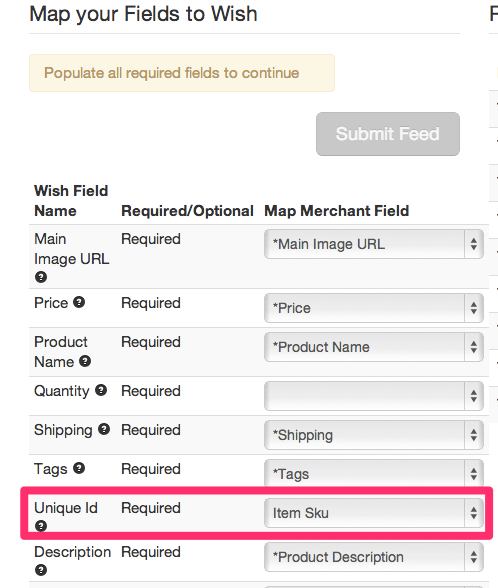Open the Price field help icon
The image size is (498, 588).
coord(79,302)
